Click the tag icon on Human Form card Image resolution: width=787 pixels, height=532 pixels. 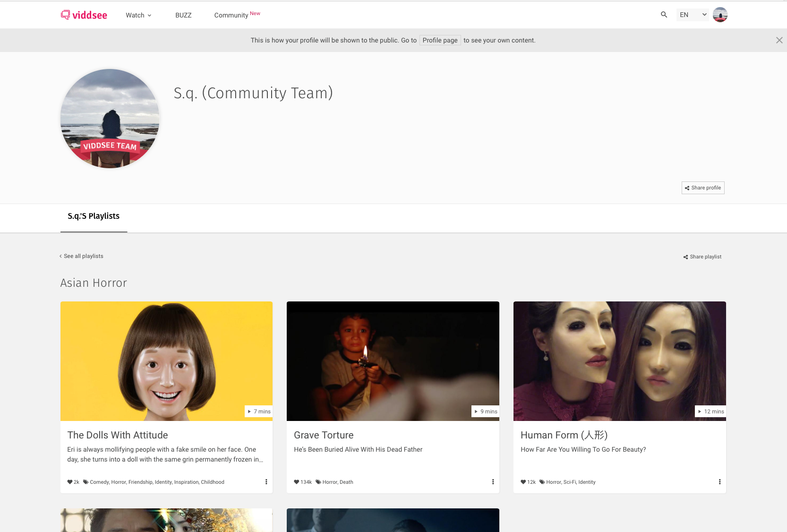(x=542, y=482)
